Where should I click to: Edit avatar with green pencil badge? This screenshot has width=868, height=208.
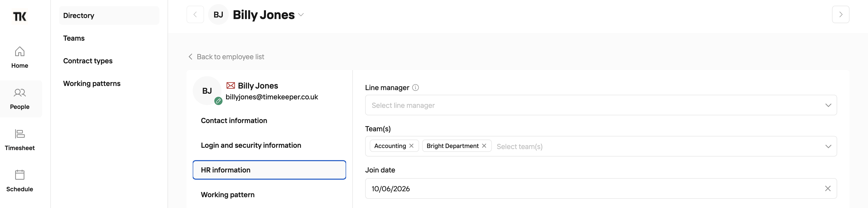(x=218, y=101)
